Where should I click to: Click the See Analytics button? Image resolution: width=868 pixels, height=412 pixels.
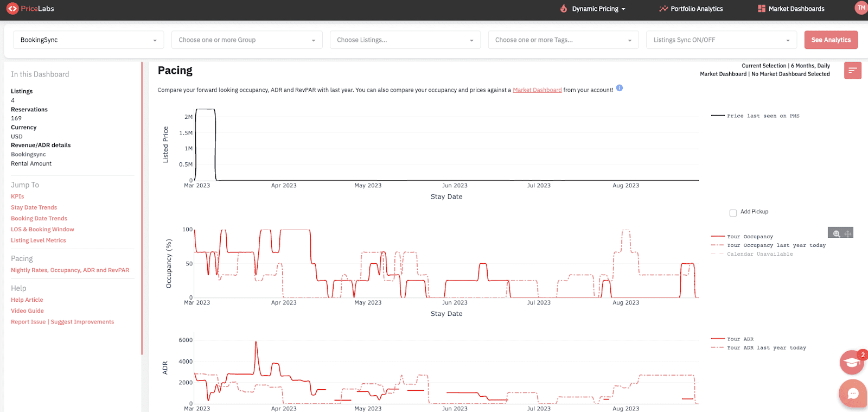pos(831,40)
